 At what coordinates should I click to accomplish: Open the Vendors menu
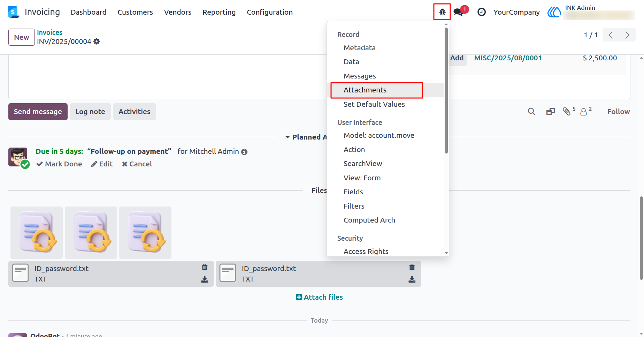pyautogui.click(x=178, y=12)
